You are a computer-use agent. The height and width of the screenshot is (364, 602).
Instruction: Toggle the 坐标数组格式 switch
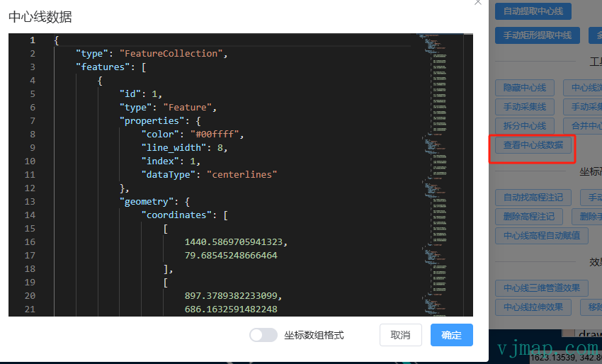[263, 335]
